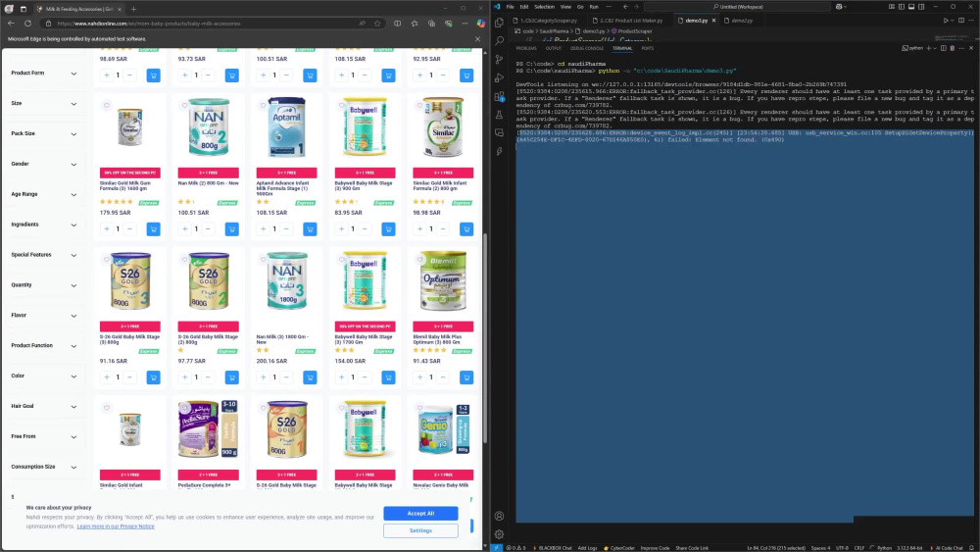Open VS Code notifications bell icon
Image resolution: width=980 pixels, height=552 pixels.
972,548
